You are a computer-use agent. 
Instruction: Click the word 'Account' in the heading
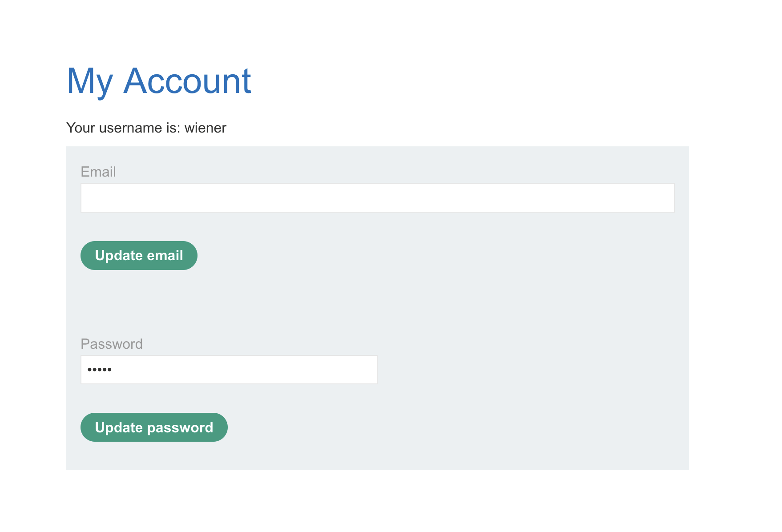(x=187, y=81)
